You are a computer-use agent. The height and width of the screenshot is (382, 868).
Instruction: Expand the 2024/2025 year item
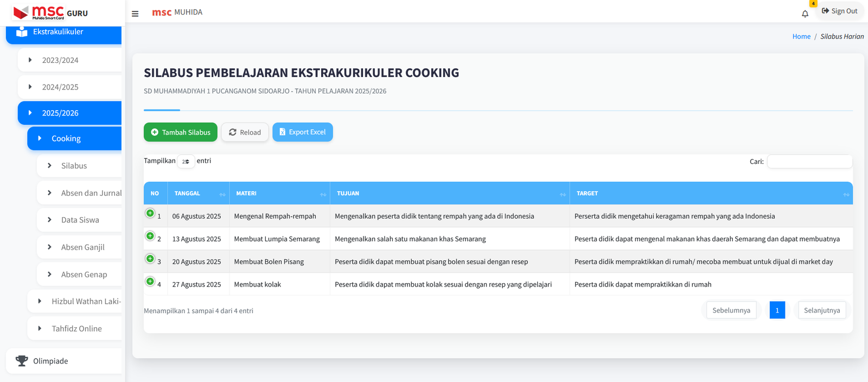(x=60, y=87)
